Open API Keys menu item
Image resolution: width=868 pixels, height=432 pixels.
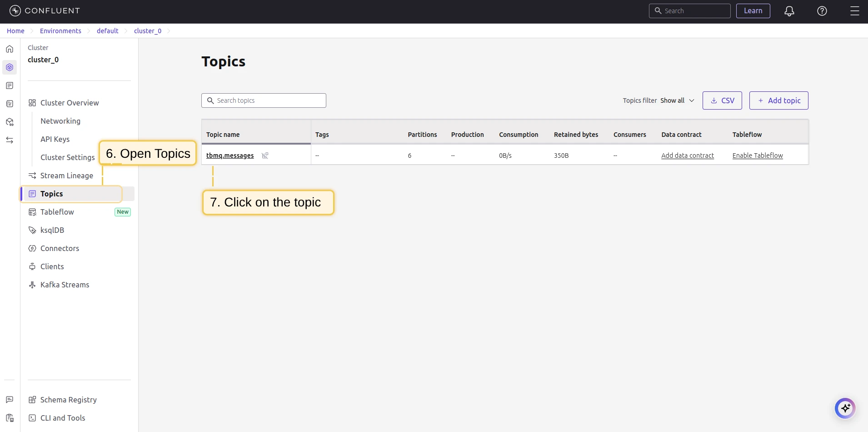pos(55,139)
